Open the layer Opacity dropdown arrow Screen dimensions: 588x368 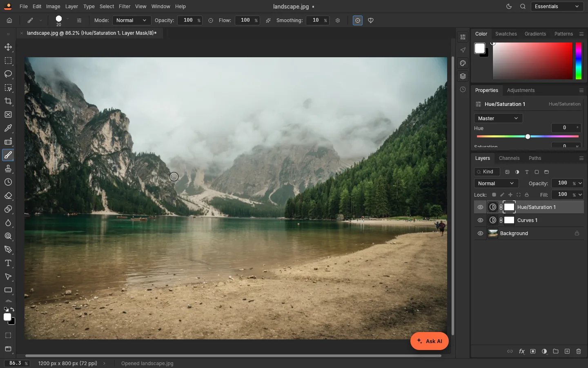pos(580,184)
